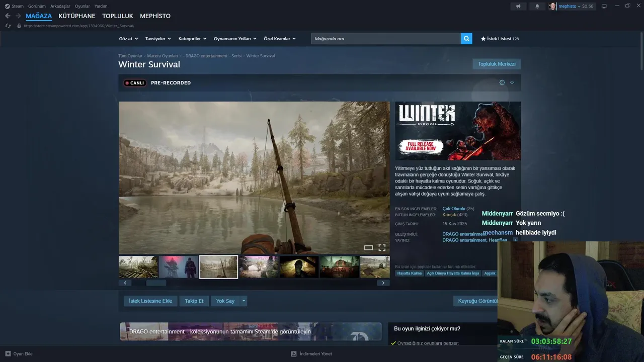Expand the Tavsiyeler dropdown
The height and width of the screenshot is (362, 644).
[x=158, y=39]
